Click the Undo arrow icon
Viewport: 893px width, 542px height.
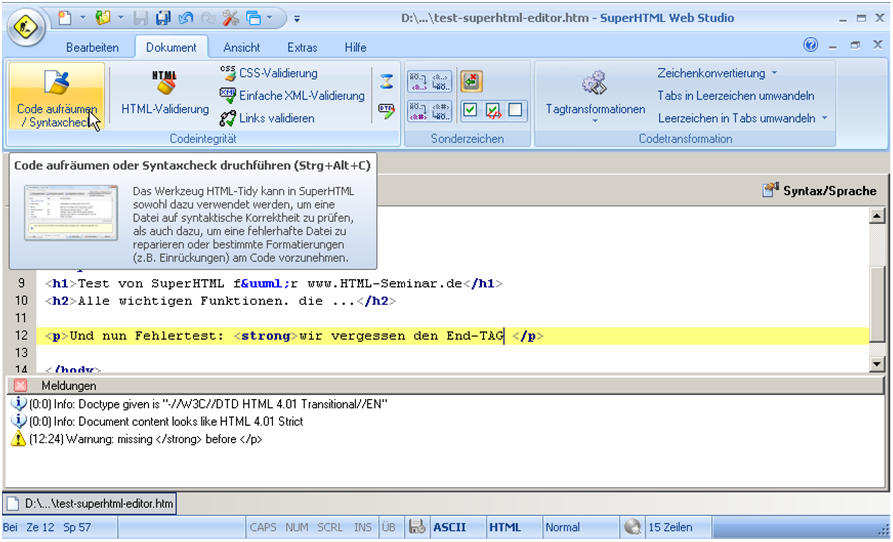(x=186, y=18)
